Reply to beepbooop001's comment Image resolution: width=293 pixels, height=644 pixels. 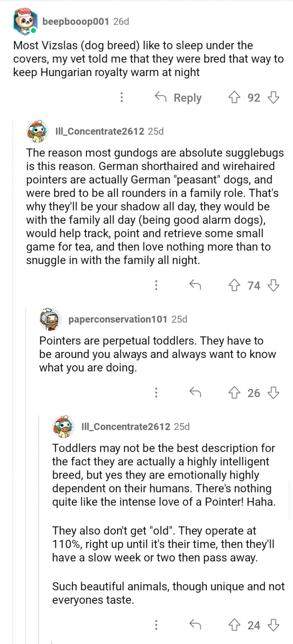[178, 98]
